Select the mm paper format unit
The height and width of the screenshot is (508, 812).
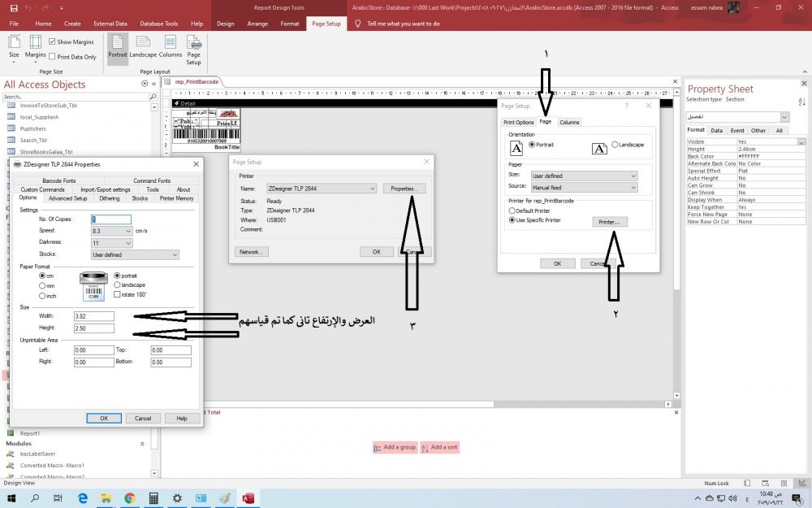[x=42, y=285]
